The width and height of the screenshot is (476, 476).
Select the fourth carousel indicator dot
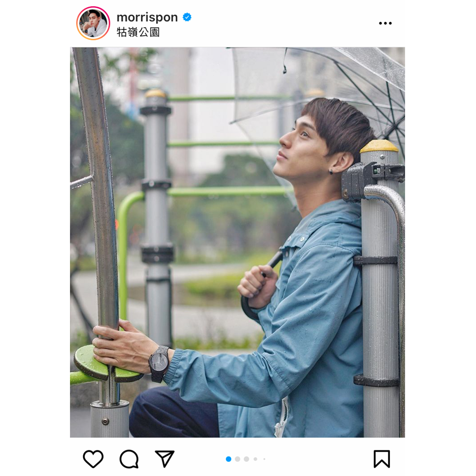[256, 459]
